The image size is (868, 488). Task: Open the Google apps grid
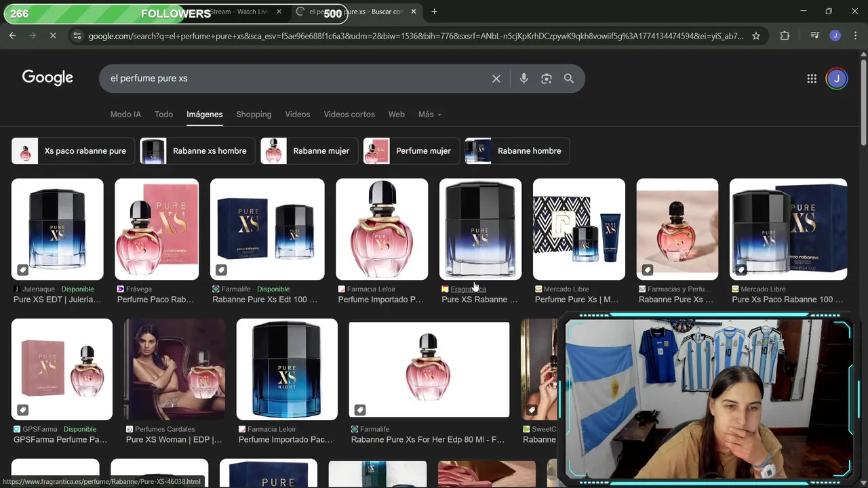click(x=812, y=79)
